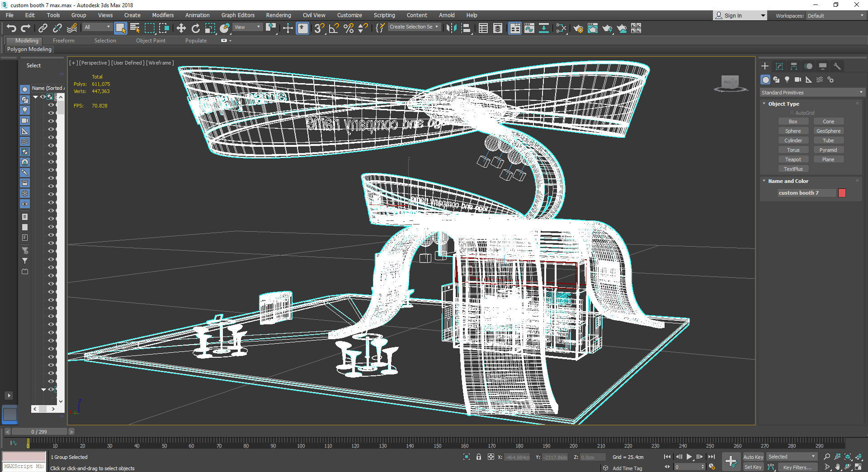868x472 pixels.
Task: Open the Utilities panel wrench icon
Action: click(837, 66)
